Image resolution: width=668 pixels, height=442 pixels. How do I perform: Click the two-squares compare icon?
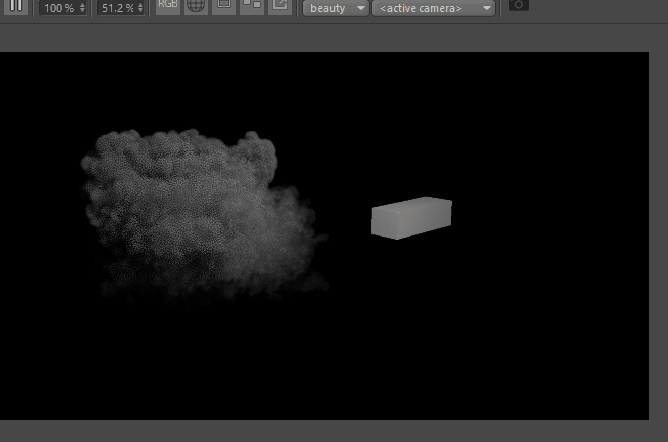point(252,6)
